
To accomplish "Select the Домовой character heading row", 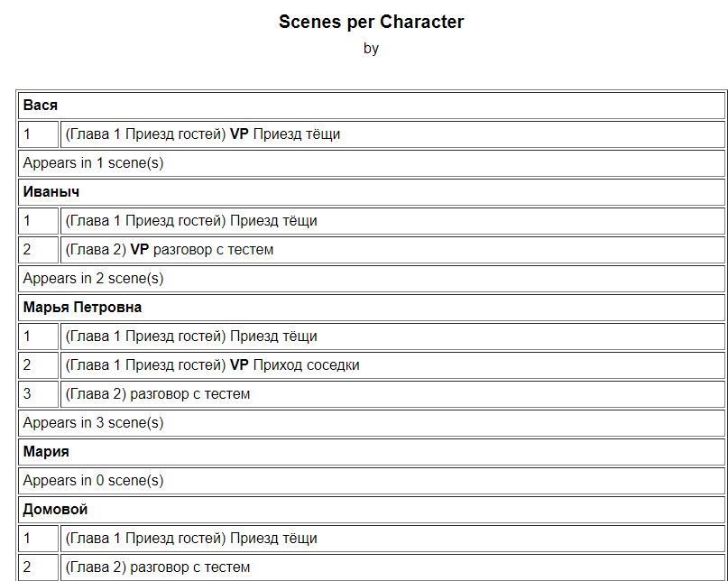I will click(55, 510).
